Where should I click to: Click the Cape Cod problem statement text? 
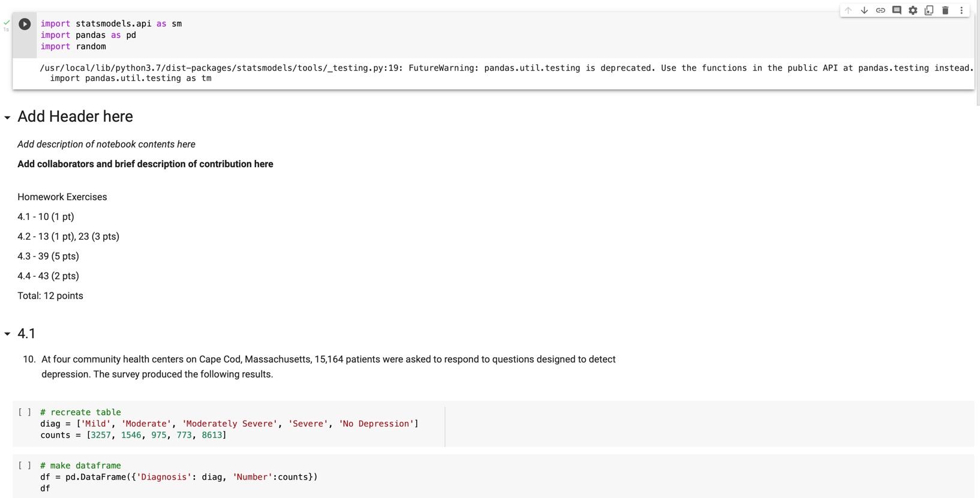[328, 367]
